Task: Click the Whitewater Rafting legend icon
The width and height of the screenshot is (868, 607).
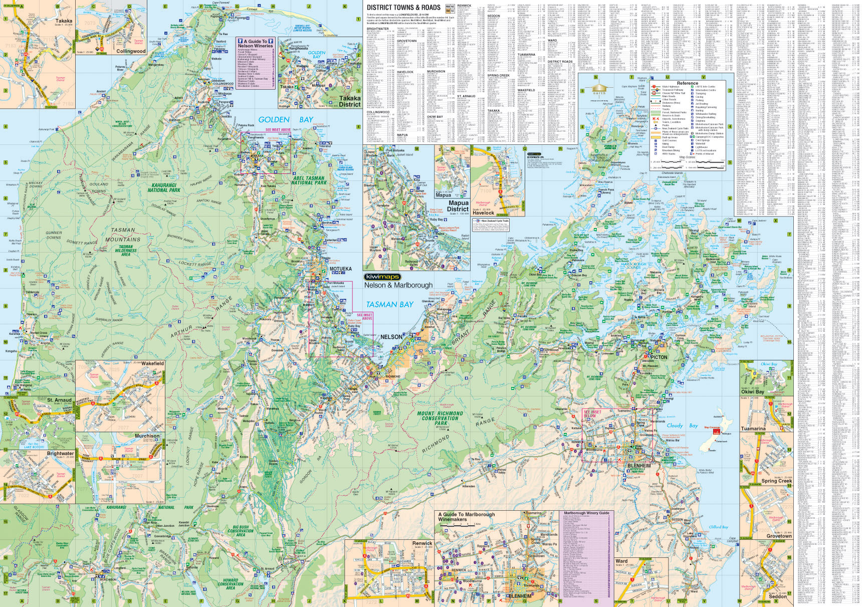Action: coord(692,114)
